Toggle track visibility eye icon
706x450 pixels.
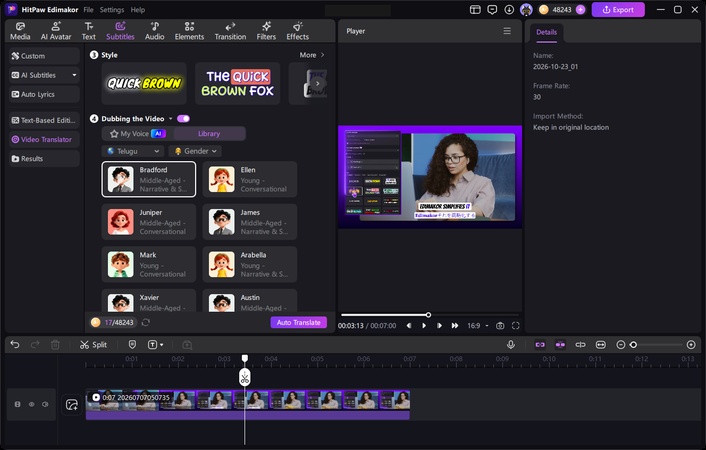tap(32, 405)
